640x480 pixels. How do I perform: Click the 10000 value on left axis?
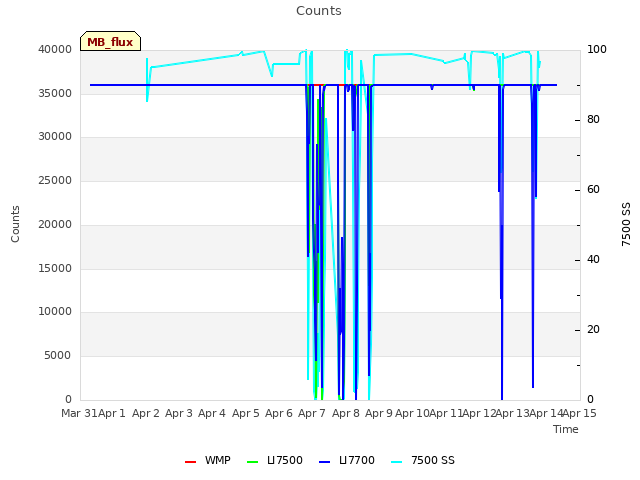click(x=55, y=312)
